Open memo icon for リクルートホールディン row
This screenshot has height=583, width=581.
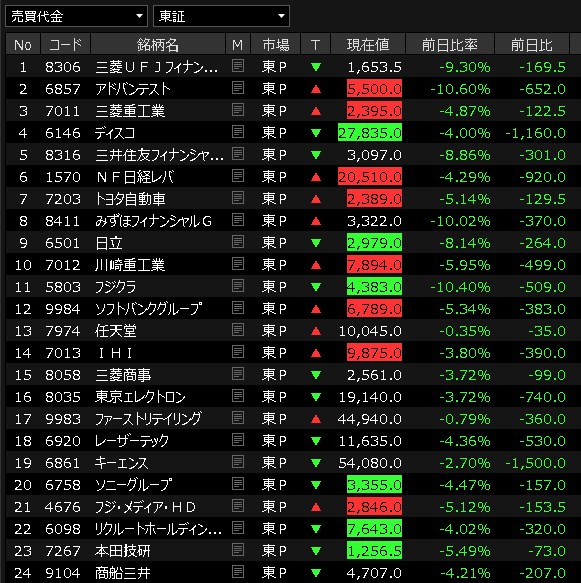[x=238, y=528]
